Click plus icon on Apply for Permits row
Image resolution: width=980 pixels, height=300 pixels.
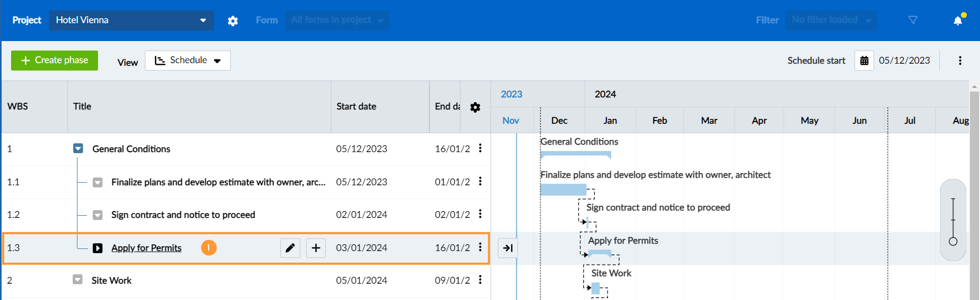[x=316, y=248]
